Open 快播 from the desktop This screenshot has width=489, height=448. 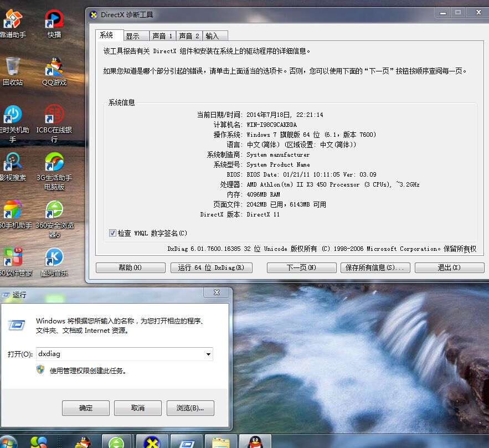tap(53, 22)
